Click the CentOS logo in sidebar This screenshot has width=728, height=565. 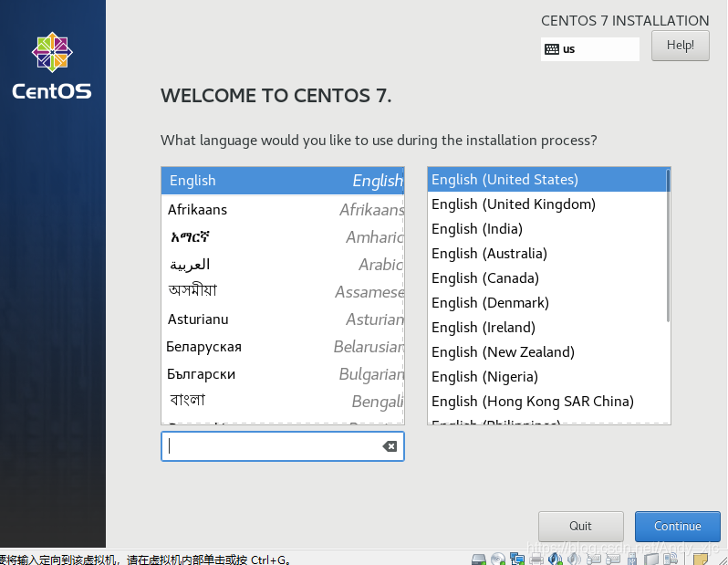pos(52,66)
